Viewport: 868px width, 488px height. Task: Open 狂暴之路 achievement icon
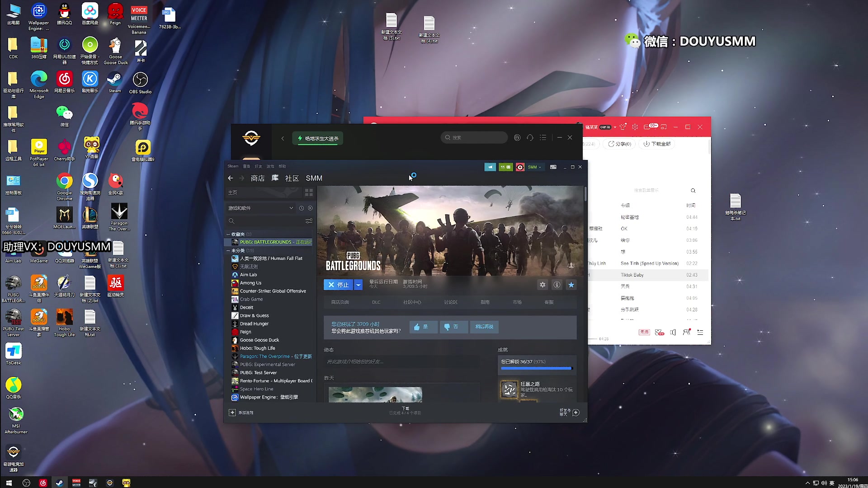click(x=509, y=389)
